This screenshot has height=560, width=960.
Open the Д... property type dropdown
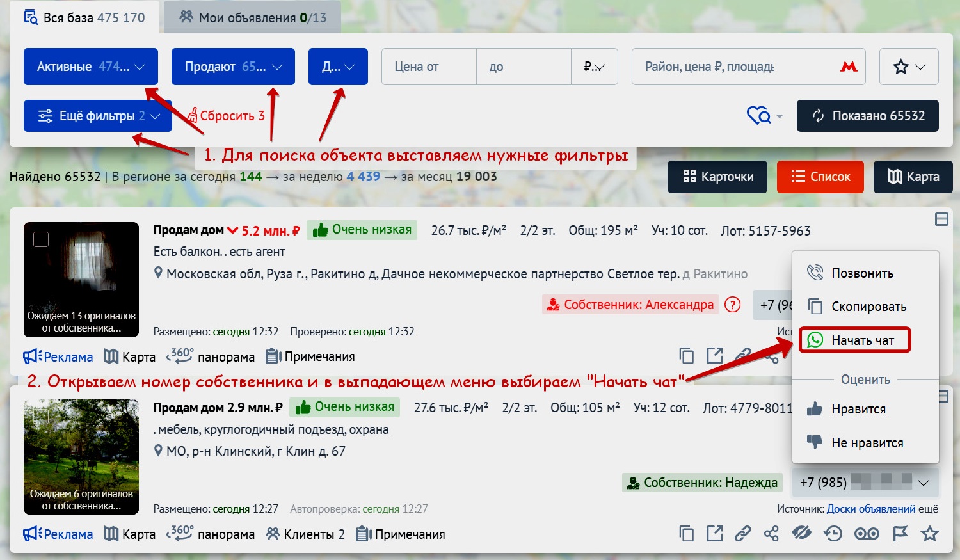point(338,67)
